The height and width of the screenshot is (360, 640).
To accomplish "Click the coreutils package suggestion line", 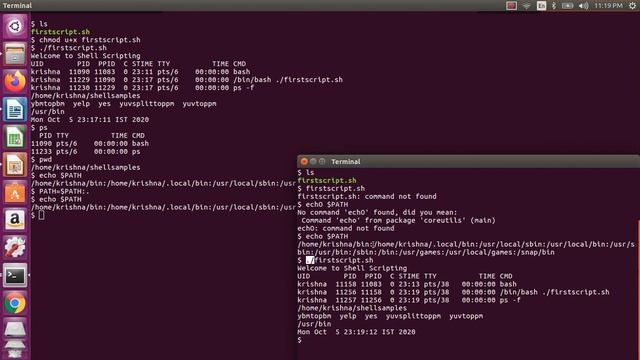I will click(398, 220).
